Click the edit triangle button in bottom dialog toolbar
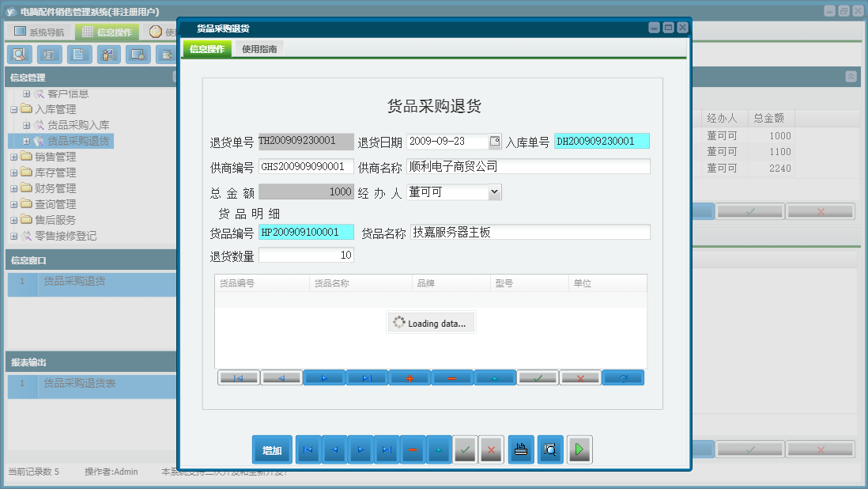The image size is (868, 489). 439,449
